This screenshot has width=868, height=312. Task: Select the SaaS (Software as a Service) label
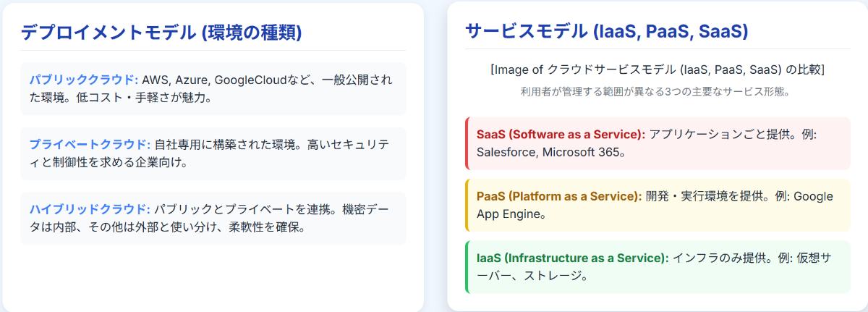click(561, 134)
